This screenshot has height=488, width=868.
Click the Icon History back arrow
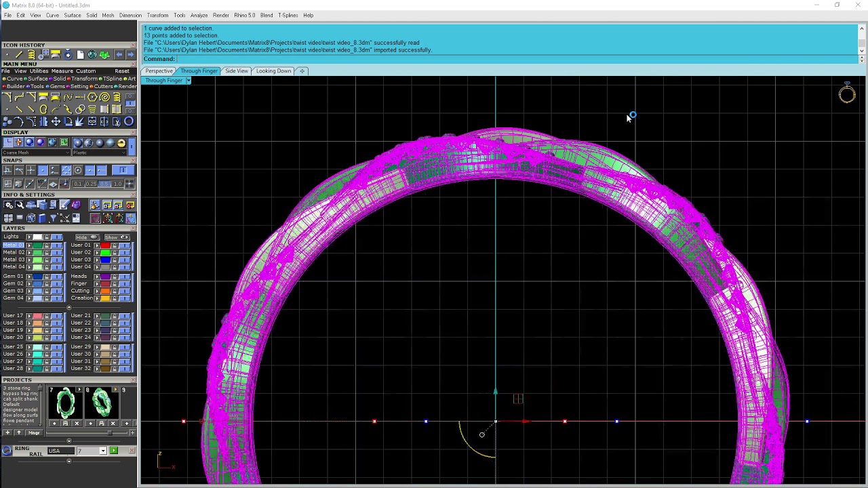119,54
